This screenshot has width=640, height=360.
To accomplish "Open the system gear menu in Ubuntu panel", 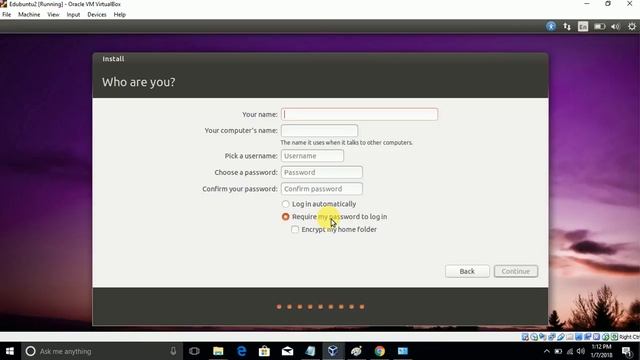I will [631, 27].
